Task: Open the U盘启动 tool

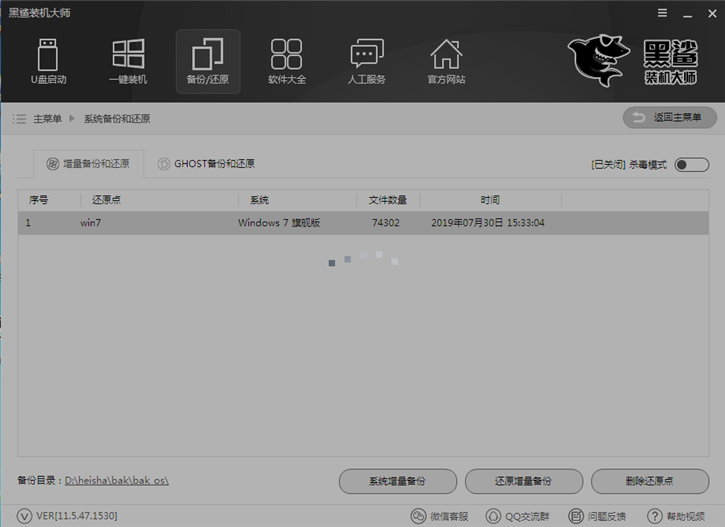Action: pos(48,60)
